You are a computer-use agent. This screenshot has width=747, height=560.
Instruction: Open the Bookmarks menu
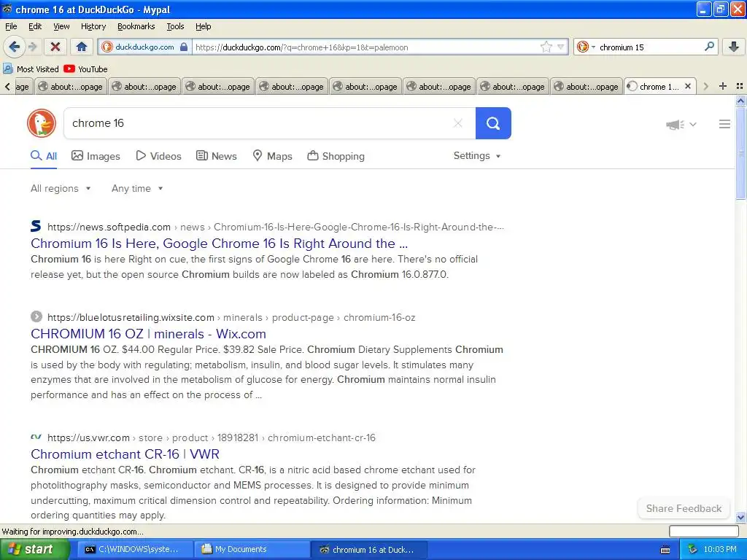pyautogui.click(x=136, y=26)
